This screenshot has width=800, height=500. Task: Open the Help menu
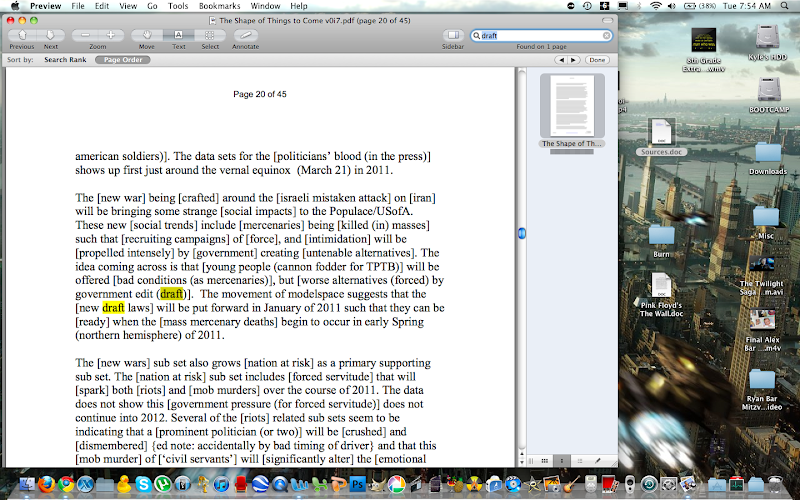(x=299, y=6)
